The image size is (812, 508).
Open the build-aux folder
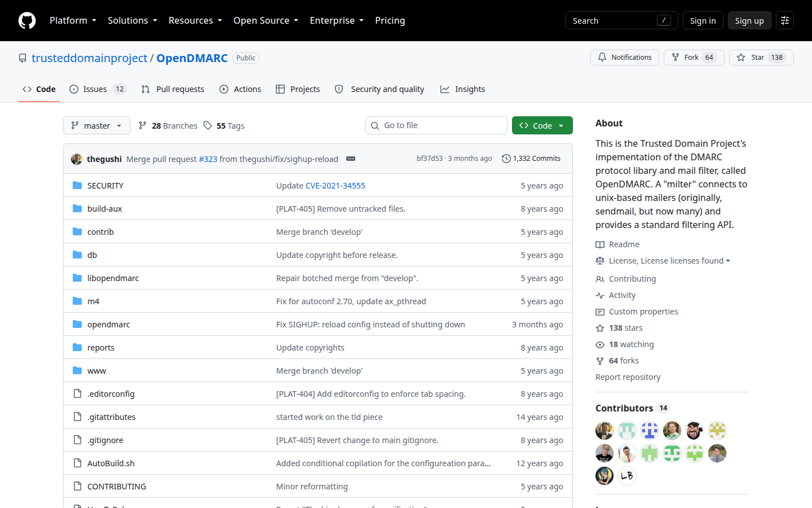pos(105,209)
